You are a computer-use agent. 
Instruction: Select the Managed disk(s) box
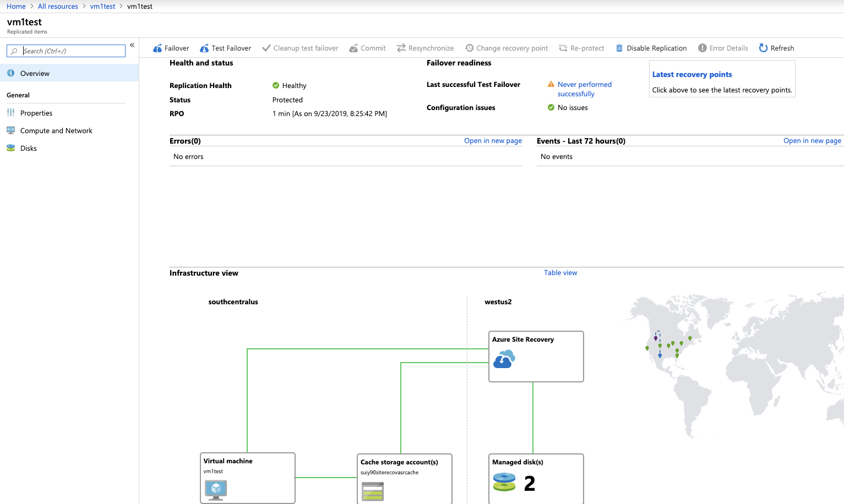536,479
